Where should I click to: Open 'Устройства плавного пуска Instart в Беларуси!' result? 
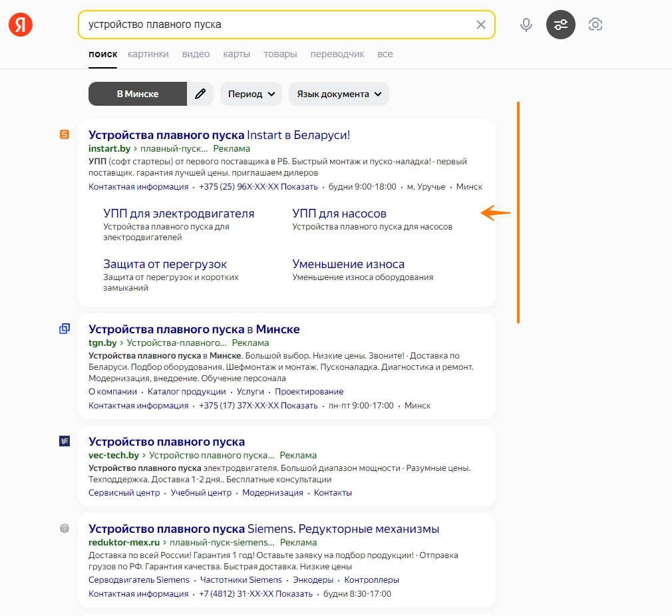click(x=220, y=135)
